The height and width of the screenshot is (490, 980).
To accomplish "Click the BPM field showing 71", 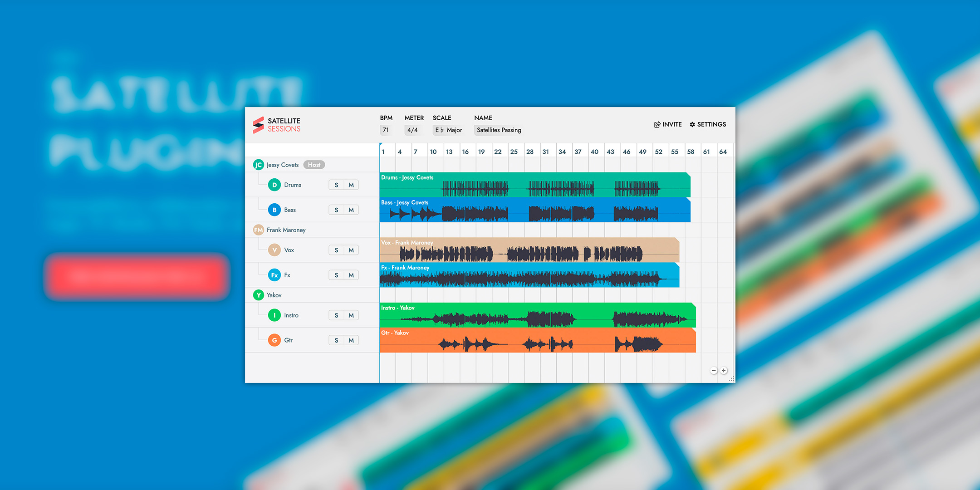I will (x=386, y=130).
